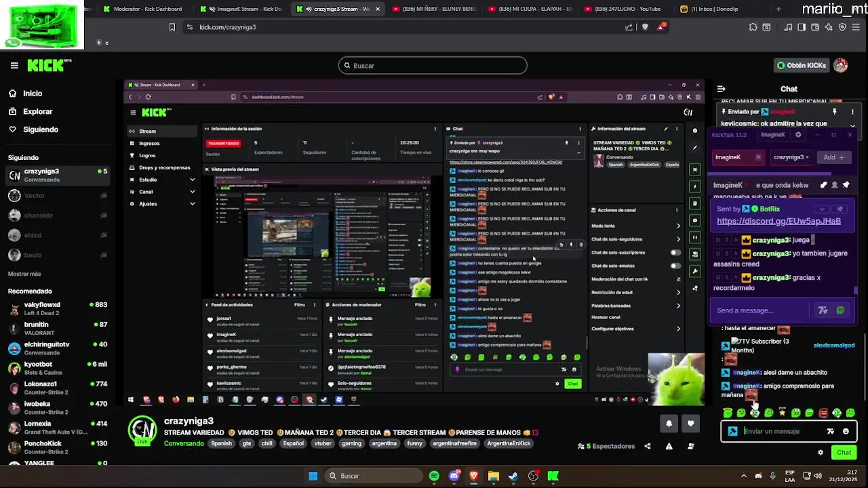The image size is (868, 488).
Task: Click the user icon in KickTalk header
Action: (835, 185)
